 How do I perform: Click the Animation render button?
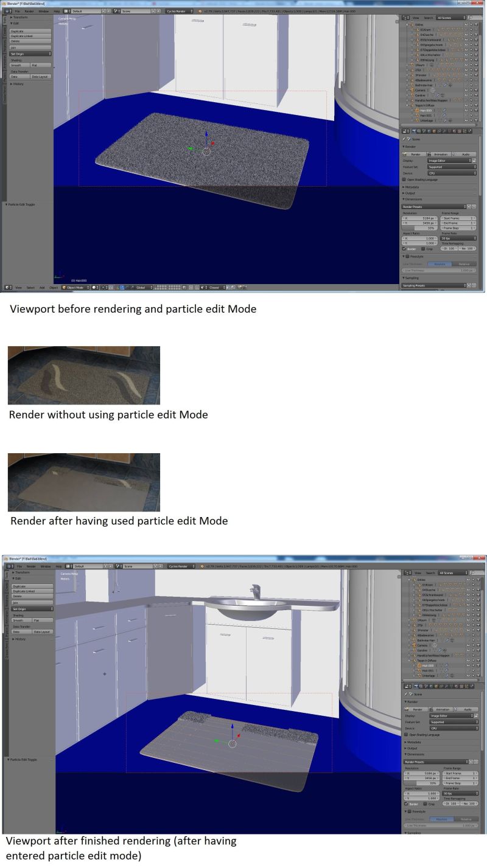coord(441,154)
